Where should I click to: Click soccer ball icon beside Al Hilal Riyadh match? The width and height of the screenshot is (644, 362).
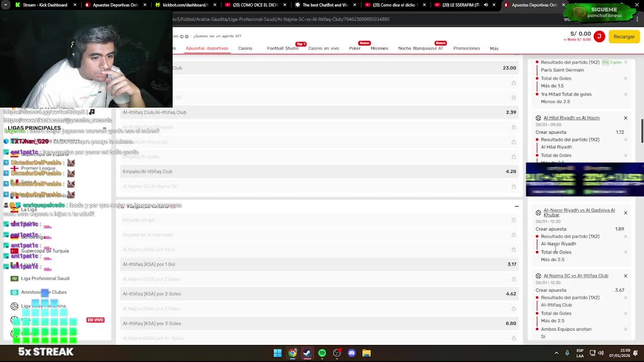[538, 118]
